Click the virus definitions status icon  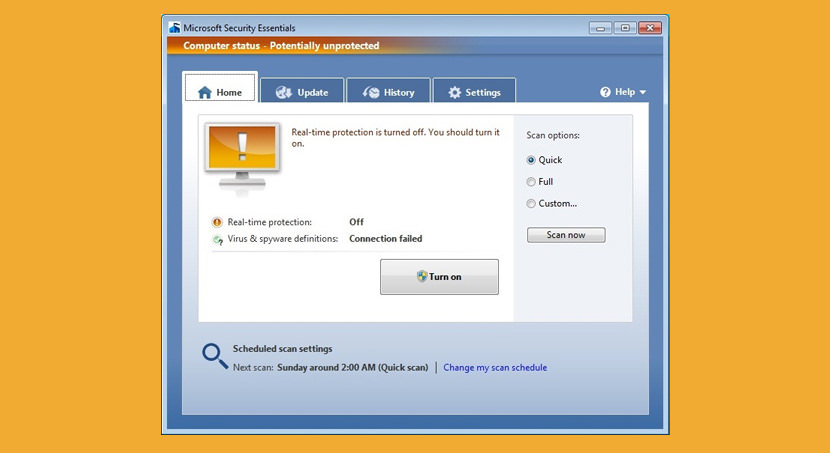(x=218, y=240)
